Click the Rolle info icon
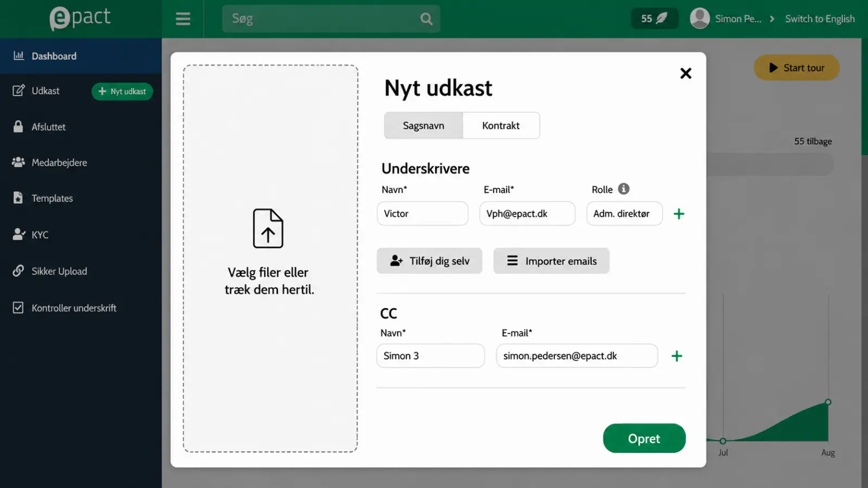Image resolution: width=868 pixels, height=488 pixels. click(624, 189)
